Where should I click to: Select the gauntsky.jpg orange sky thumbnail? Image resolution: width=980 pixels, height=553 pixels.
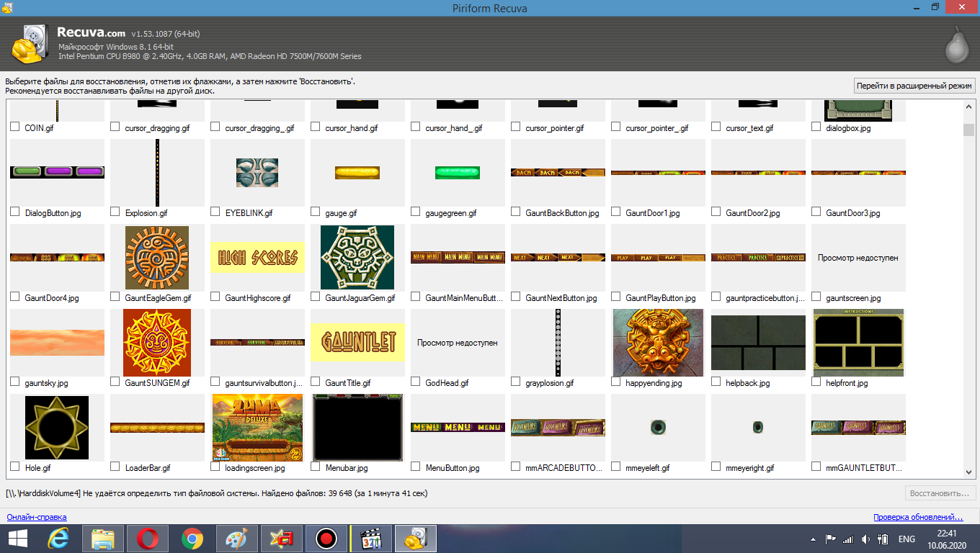[x=57, y=343]
